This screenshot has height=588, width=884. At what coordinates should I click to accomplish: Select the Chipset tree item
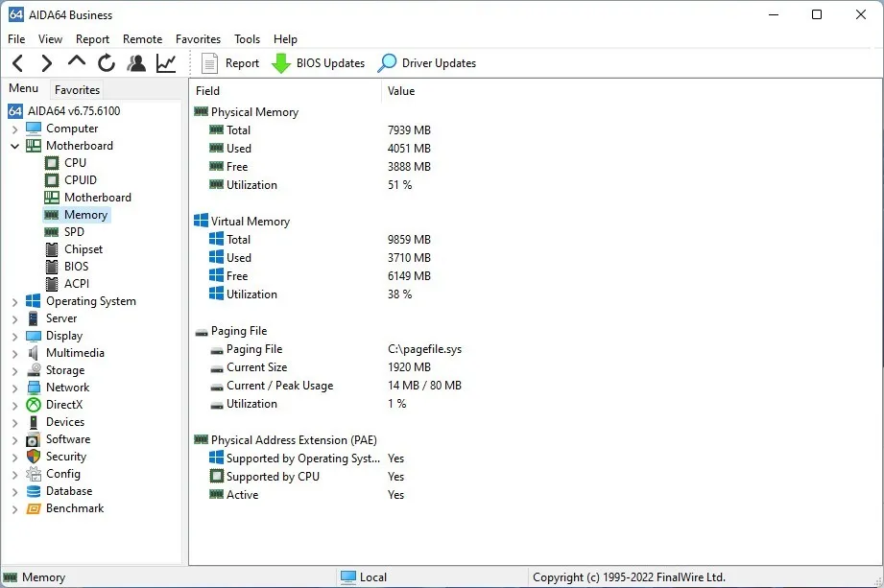pos(83,249)
